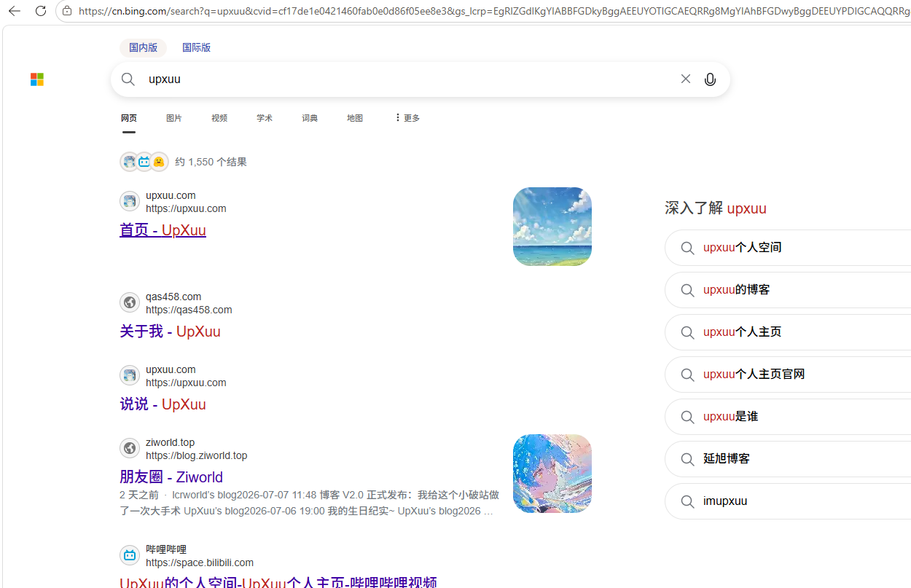Open the 图片 tab
Screen dimensions: 911x588
174,118
